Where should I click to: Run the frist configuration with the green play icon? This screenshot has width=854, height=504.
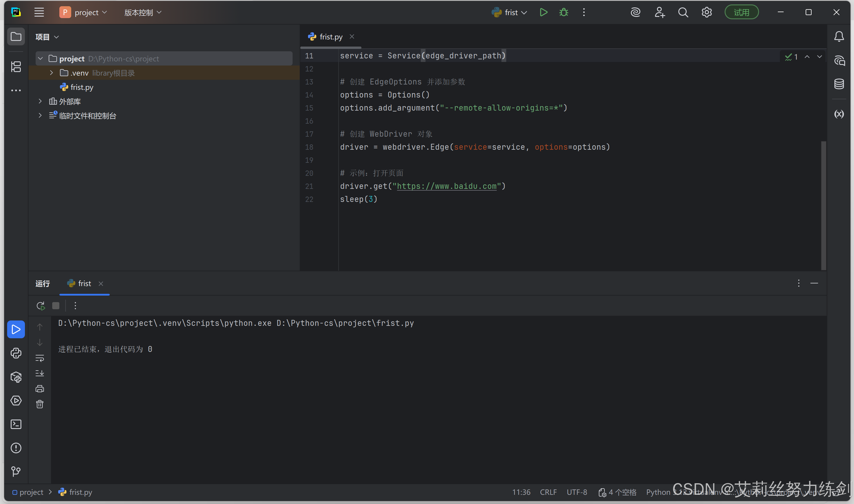(x=543, y=12)
